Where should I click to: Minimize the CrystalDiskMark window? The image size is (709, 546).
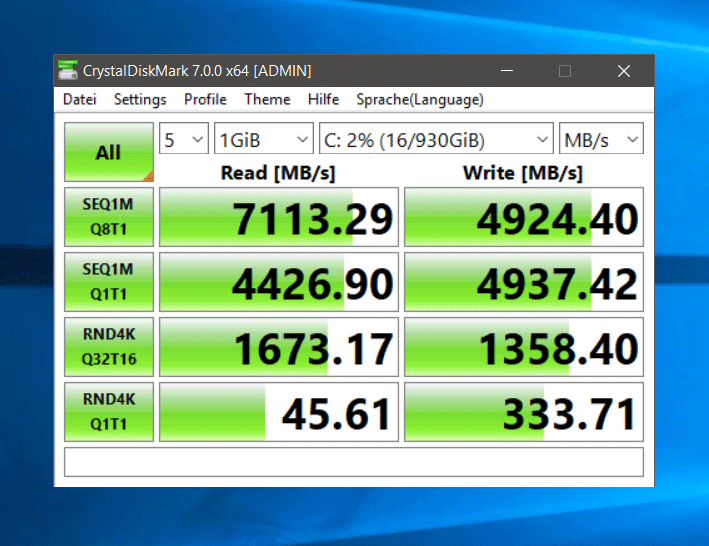pos(507,71)
